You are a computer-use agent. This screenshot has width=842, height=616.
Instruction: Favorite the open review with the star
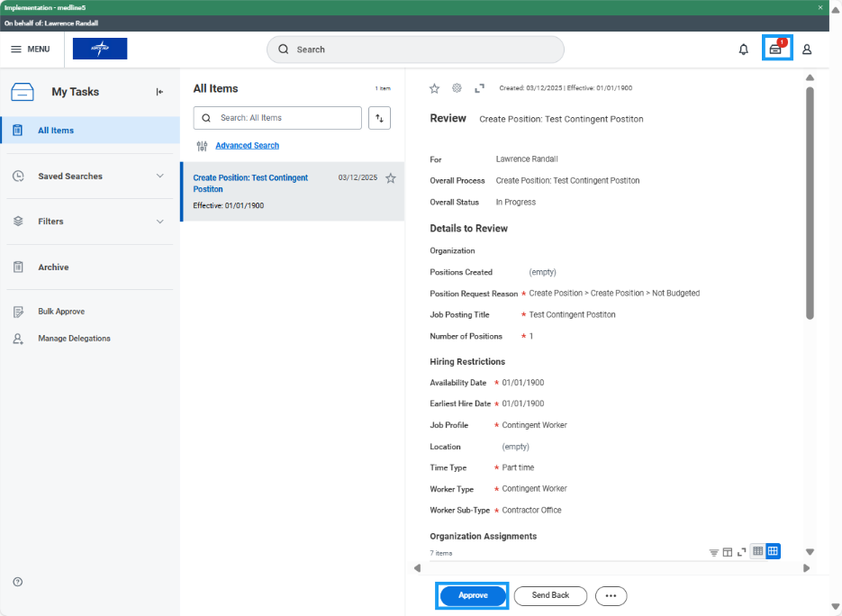(434, 88)
